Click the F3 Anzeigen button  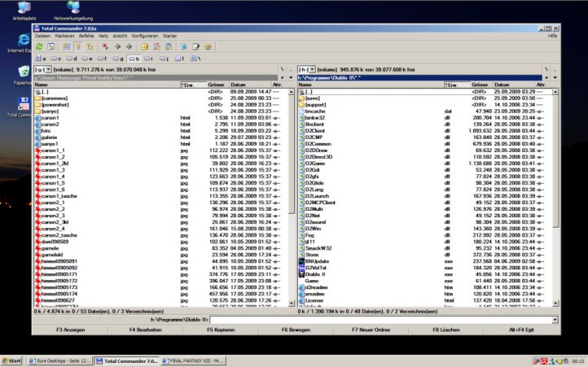coord(71,330)
